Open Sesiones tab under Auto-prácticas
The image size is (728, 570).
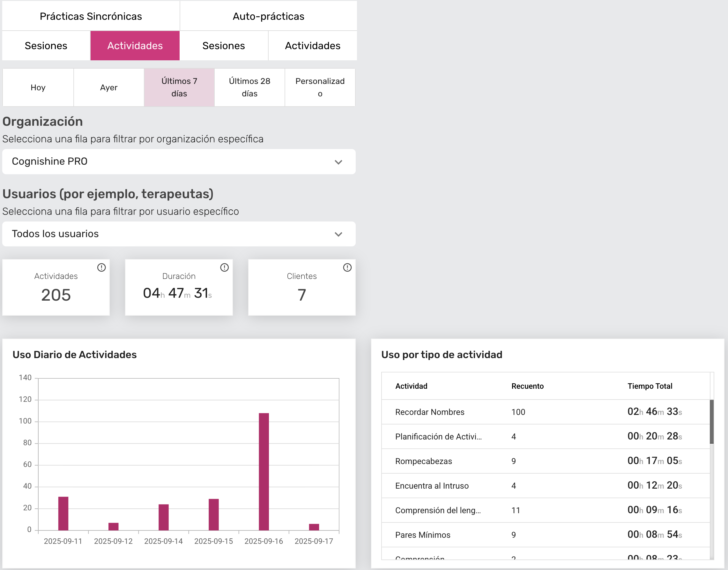[224, 46]
